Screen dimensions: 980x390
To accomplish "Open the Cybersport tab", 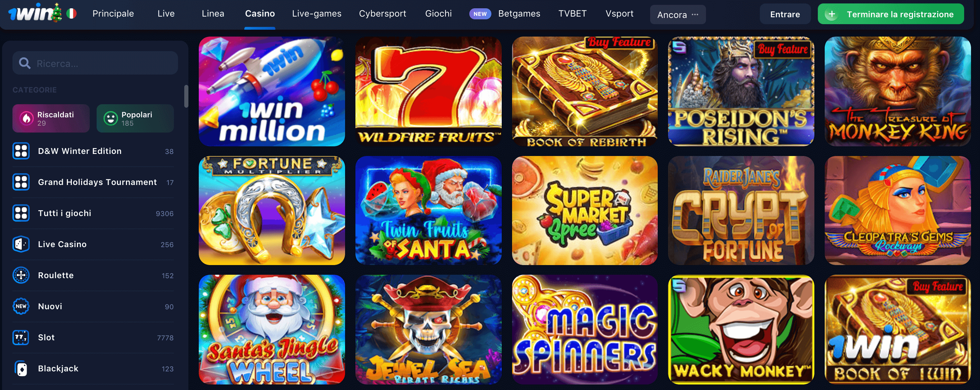I will [x=382, y=14].
